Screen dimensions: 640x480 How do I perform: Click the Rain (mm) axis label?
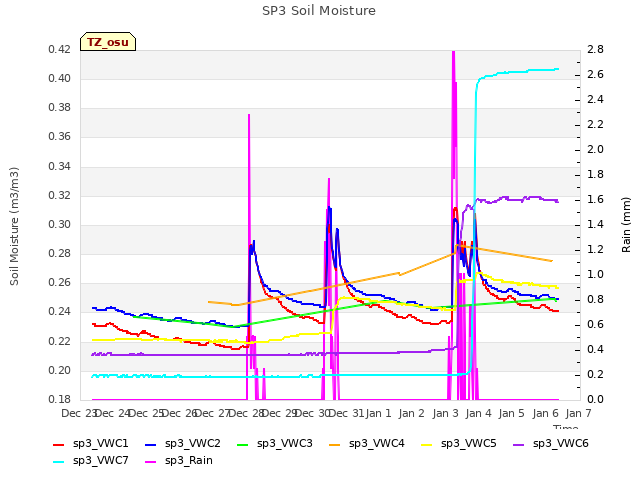pyautogui.click(x=626, y=225)
